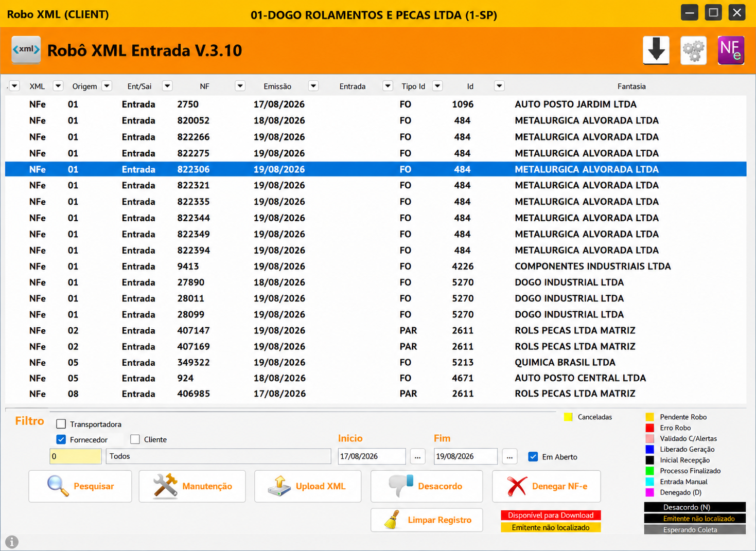Select row with NF 822266
The height and width of the screenshot is (551, 756).
coord(376,137)
